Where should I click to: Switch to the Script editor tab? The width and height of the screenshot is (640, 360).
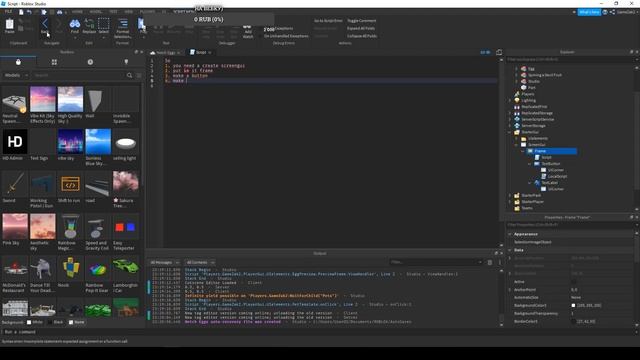pyautogui.click(x=200, y=52)
